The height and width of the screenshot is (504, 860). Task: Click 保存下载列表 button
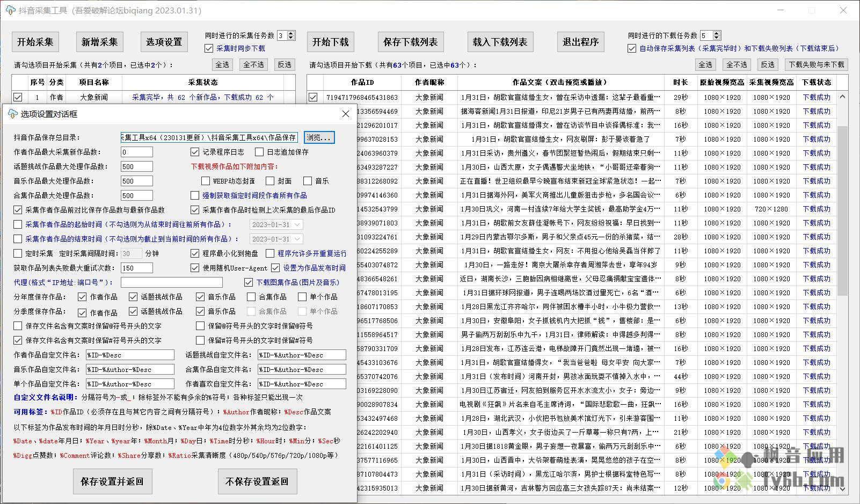[x=411, y=42]
